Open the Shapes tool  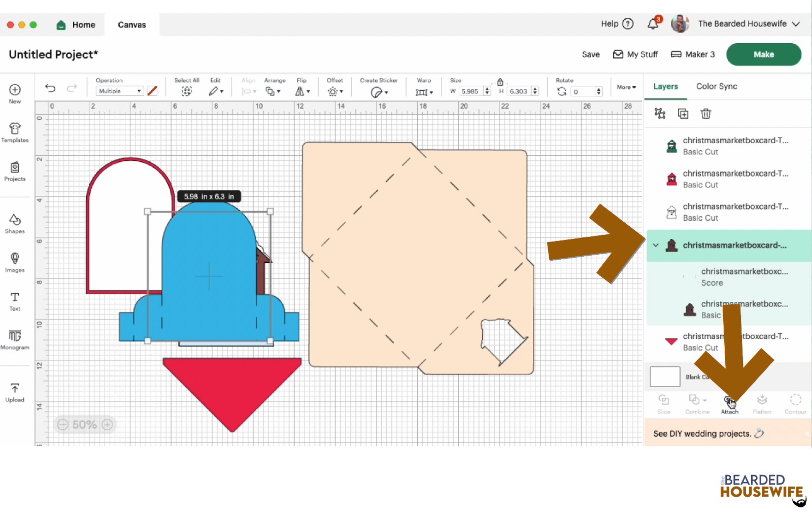pyautogui.click(x=15, y=224)
